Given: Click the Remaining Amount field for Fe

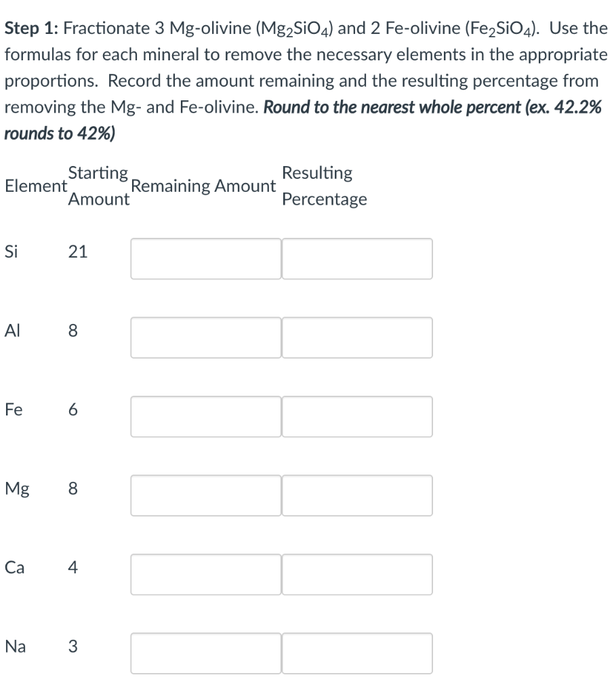Looking at the screenshot, I should [205, 417].
